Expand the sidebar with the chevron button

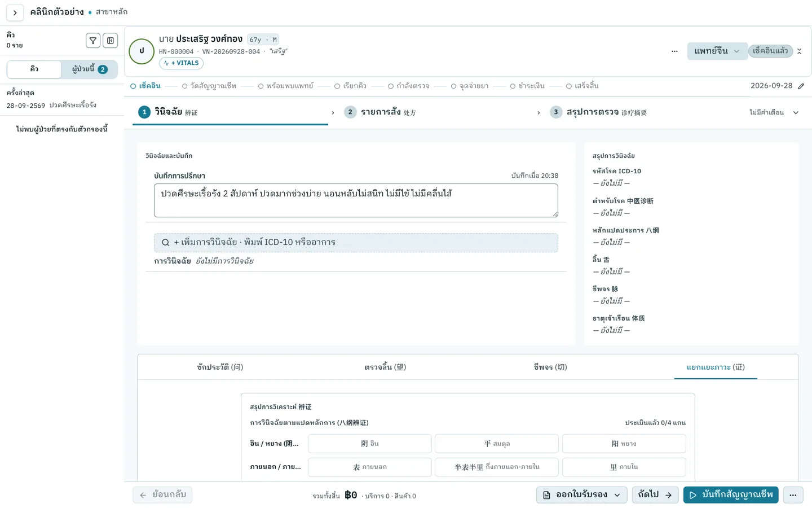click(15, 12)
